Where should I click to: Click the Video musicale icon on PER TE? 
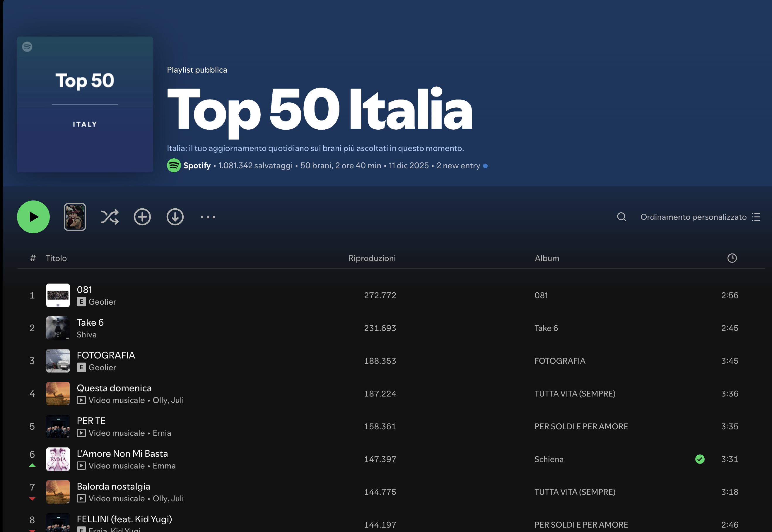pos(81,433)
